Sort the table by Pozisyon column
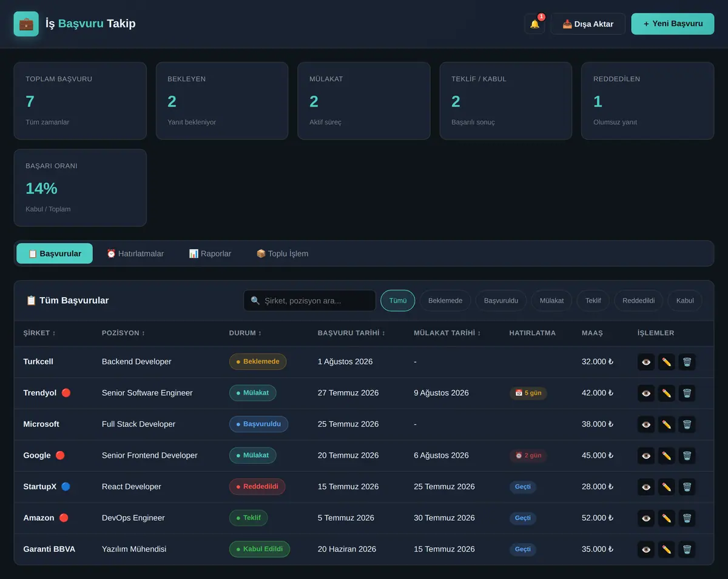Viewport: 728px width, 579px height. coord(124,333)
